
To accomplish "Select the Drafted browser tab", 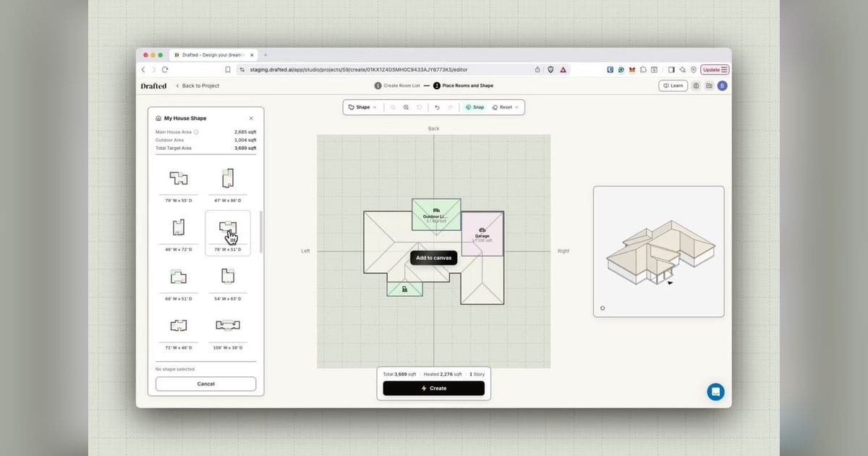I will tap(213, 55).
